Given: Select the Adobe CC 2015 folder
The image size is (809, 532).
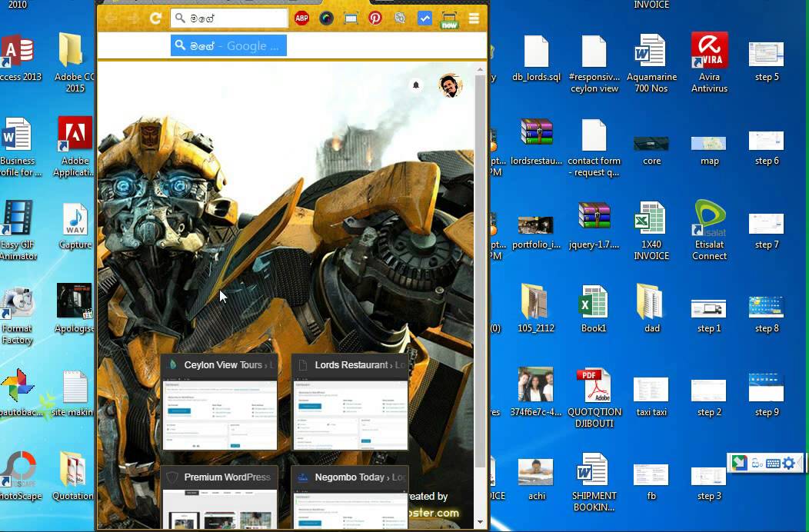Looking at the screenshot, I should pos(74,63).
